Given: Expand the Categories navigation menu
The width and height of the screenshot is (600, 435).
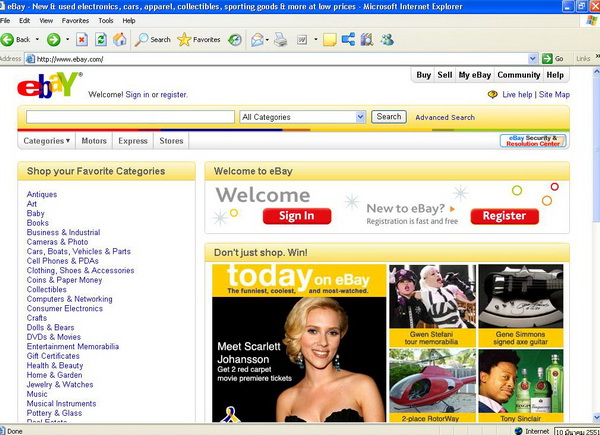Looking at the screenshot, I should [x=46, y=141].
